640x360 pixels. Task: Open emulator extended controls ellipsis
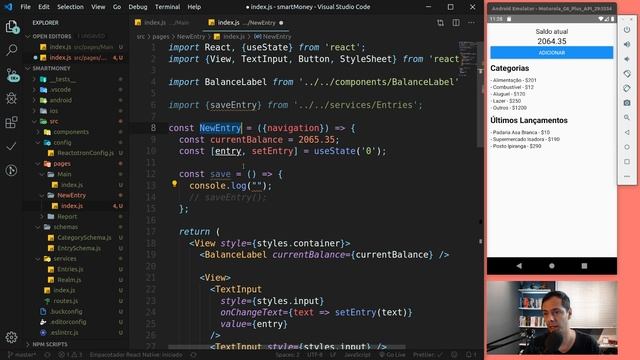click(627, 176)
